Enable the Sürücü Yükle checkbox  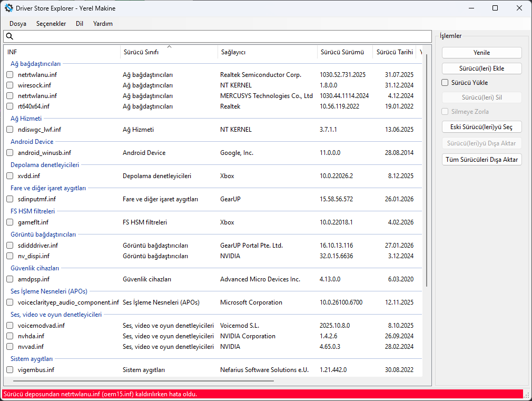click(x=445, y=83)
